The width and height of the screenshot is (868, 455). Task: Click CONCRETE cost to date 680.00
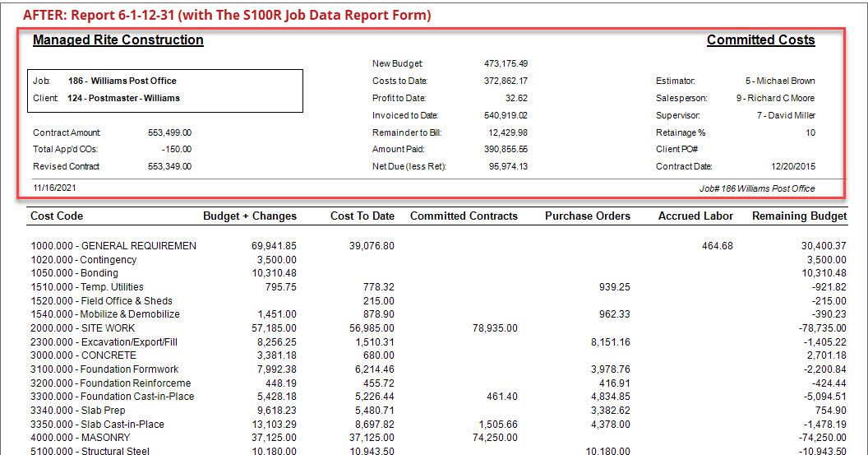coord(379,355)
